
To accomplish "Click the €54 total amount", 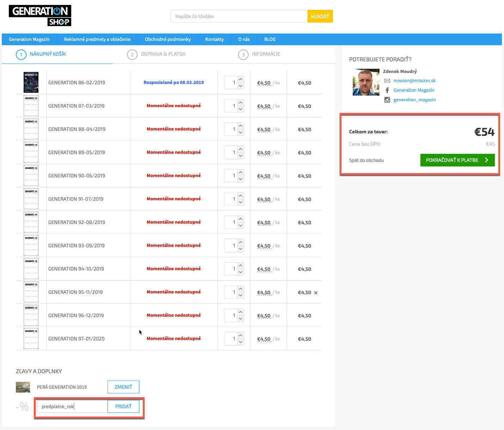I will point(484,132).
